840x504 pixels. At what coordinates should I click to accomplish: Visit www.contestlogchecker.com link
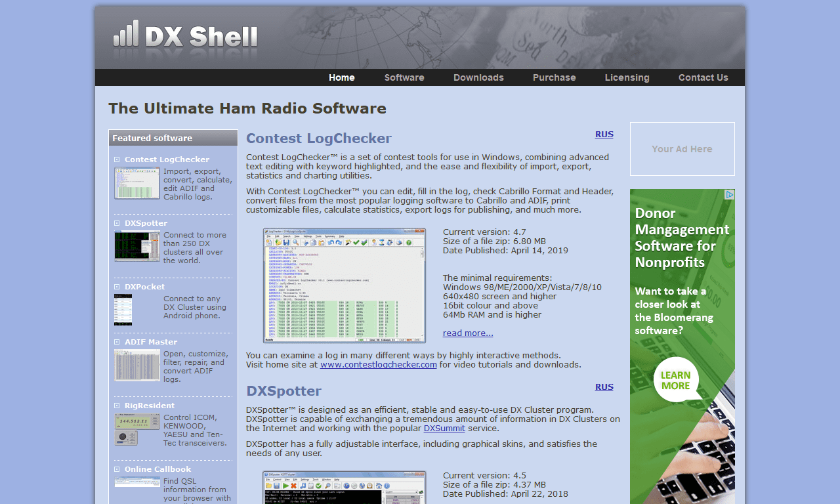[x=379, y=365]
